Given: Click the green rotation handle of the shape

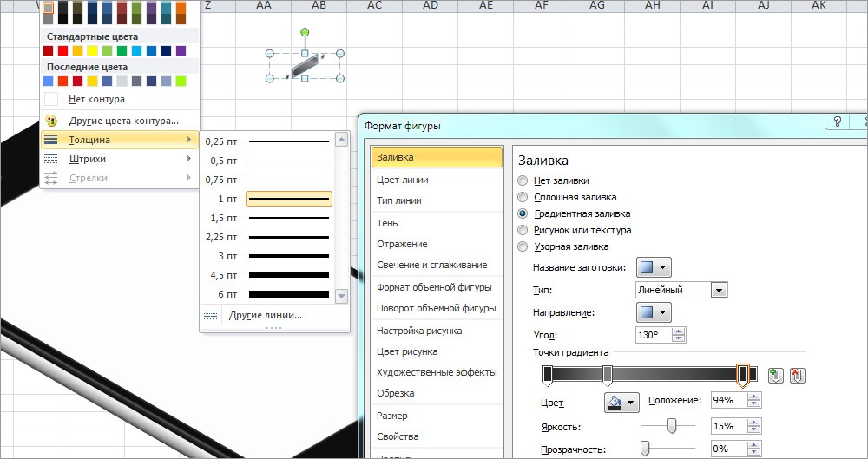Looking at the screenshot, I should click(x=305, y=33).
